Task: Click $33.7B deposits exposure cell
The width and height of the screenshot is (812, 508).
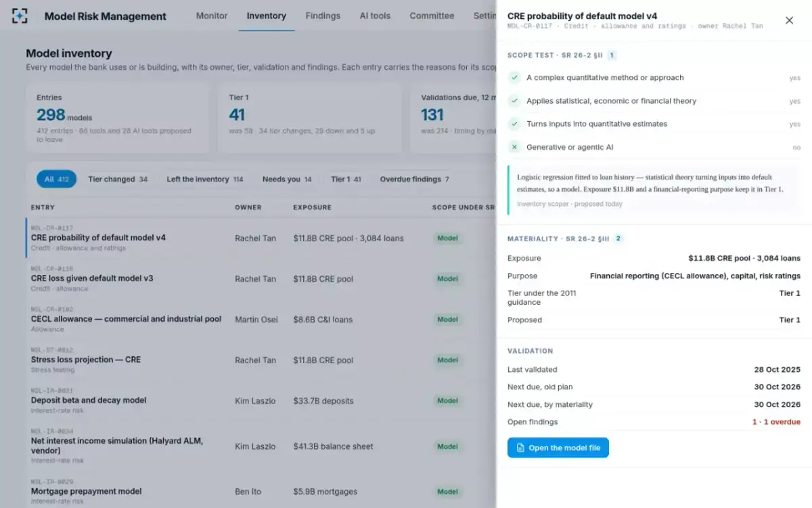Action: coord(323,401)
